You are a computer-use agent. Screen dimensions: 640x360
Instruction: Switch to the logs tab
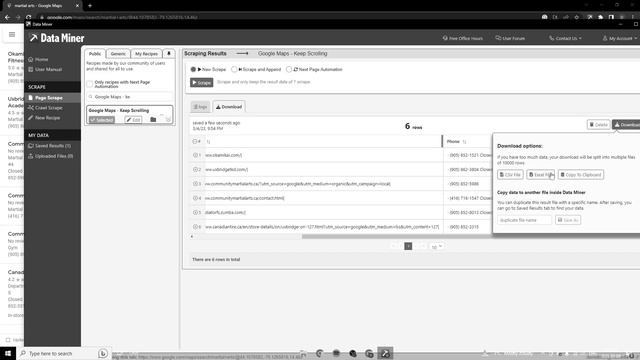point(200,107)
